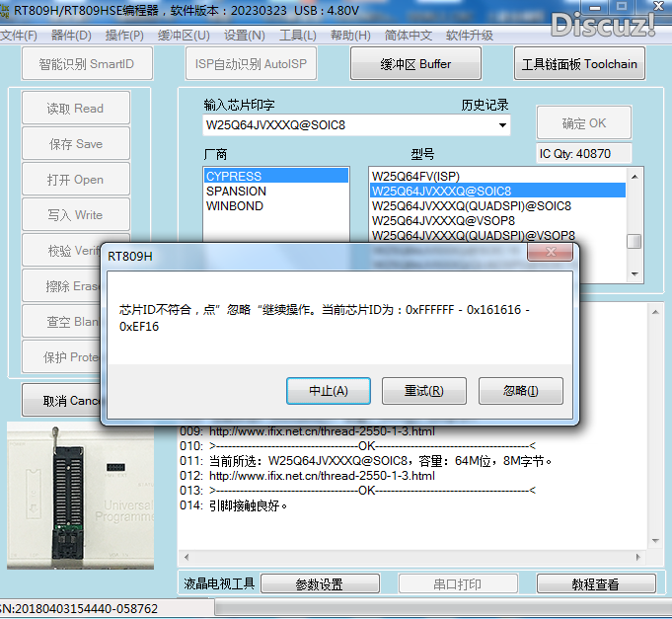Open the 文件(F) menu
The width and height of the screenshot is (672, 619).
pos(19,36)
